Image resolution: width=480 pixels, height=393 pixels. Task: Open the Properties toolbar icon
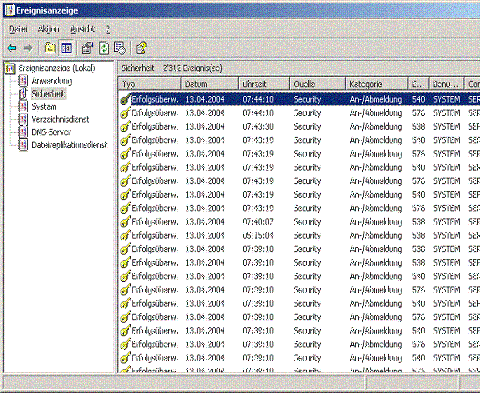point(87,48)
